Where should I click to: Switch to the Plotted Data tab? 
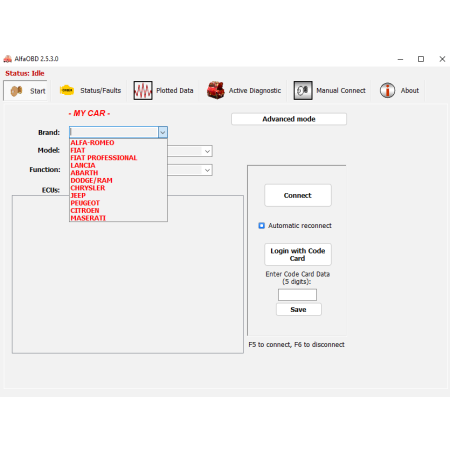(163, 90)
